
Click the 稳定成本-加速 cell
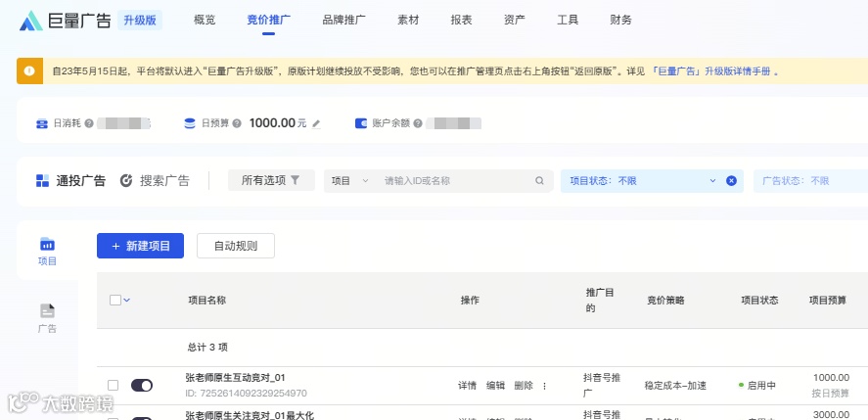(x=675, y=386)
